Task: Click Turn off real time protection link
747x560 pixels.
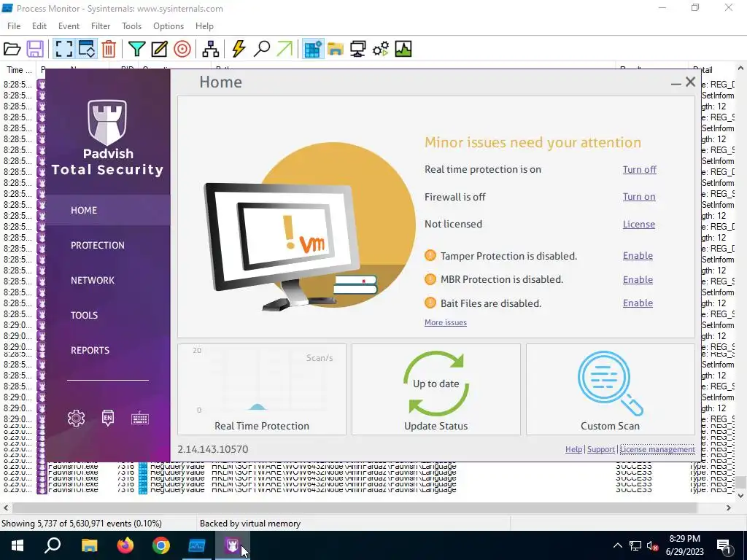Action: pyautogui.click(x=639, y=169)
